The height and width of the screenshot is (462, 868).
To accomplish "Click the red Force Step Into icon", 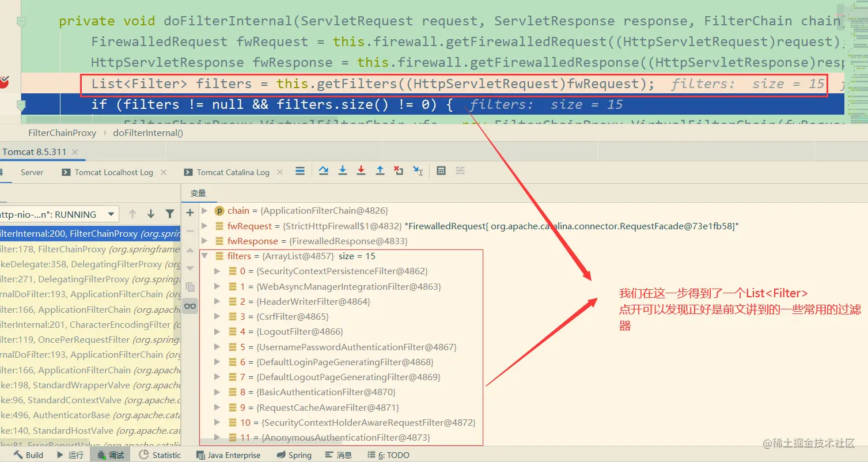I will coord(361,171).
